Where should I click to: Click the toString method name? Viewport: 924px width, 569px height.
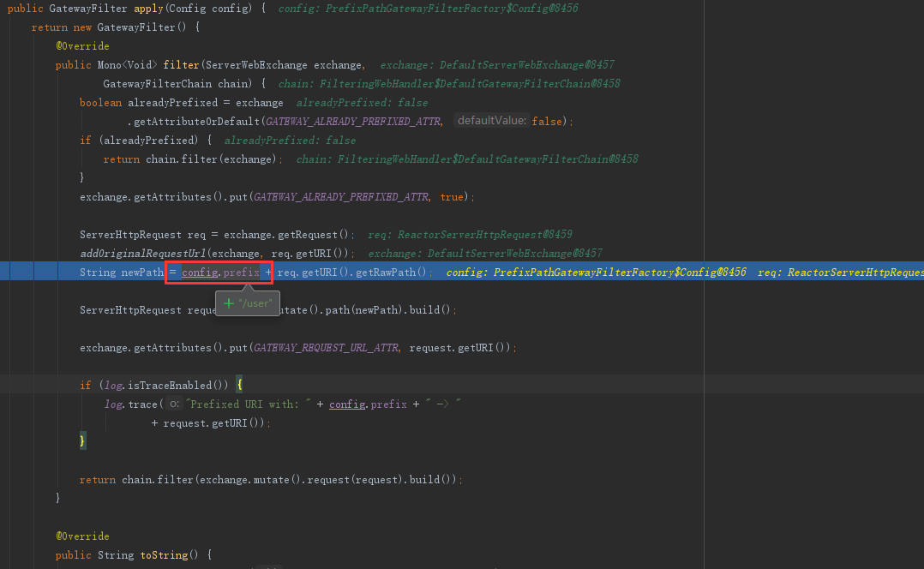coord(165,554)
